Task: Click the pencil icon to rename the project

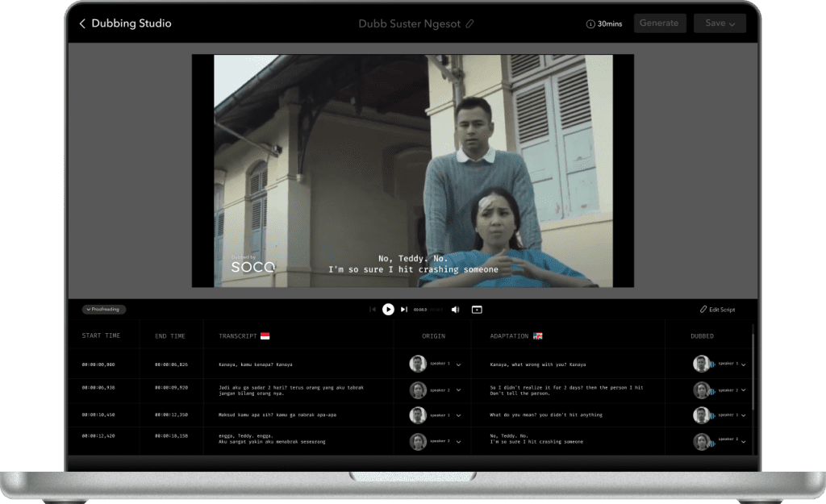Action: tap(470, 24)
